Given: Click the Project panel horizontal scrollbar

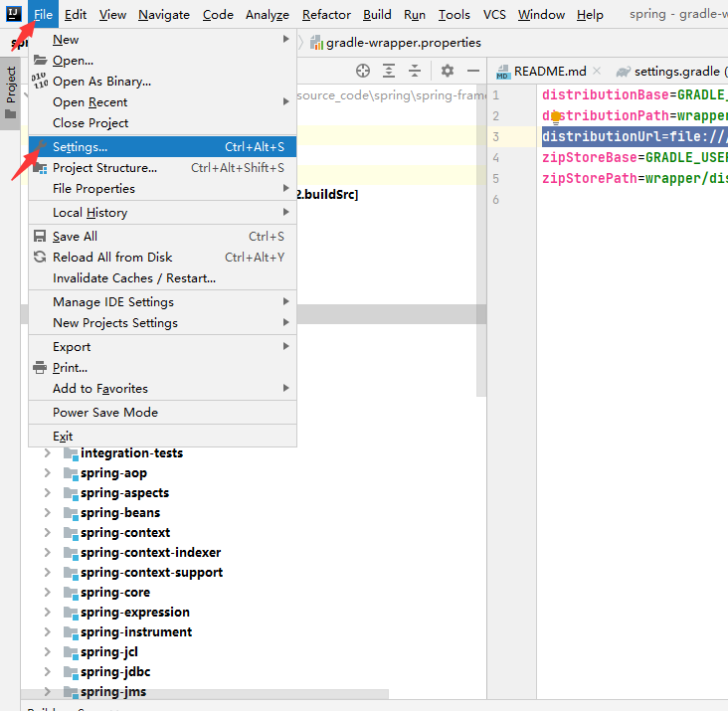Looking at the screenshot, I should pos(204,694).
